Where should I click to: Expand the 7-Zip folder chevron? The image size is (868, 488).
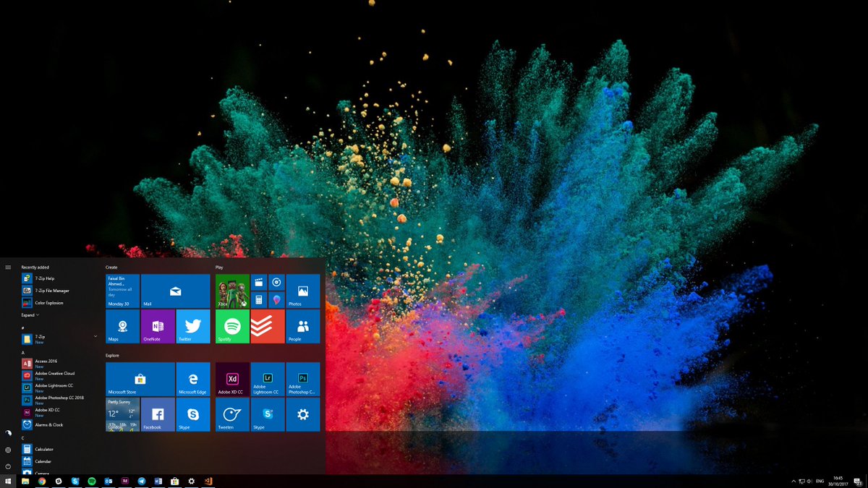point(95,336)
